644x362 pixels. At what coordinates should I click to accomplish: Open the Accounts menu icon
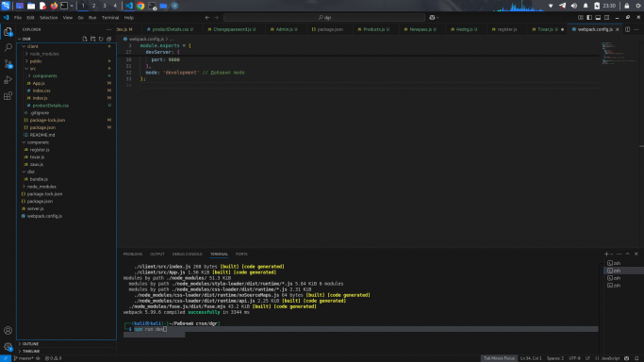click(8, 330)
